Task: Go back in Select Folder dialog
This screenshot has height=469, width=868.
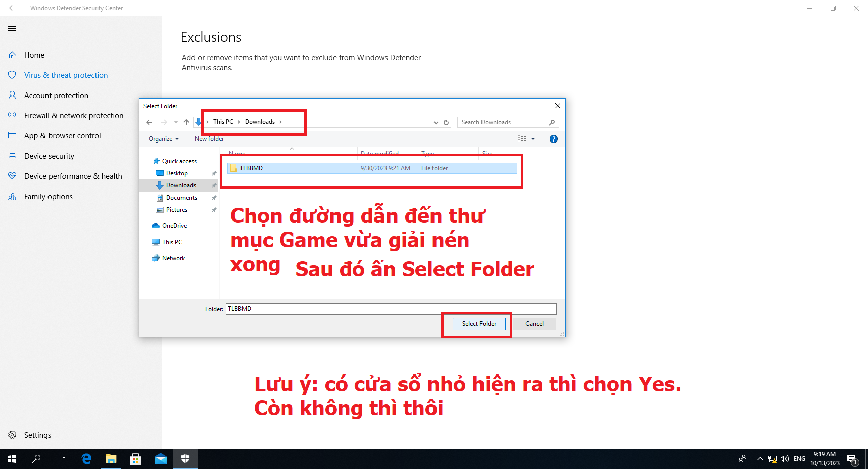Action: 149,122
